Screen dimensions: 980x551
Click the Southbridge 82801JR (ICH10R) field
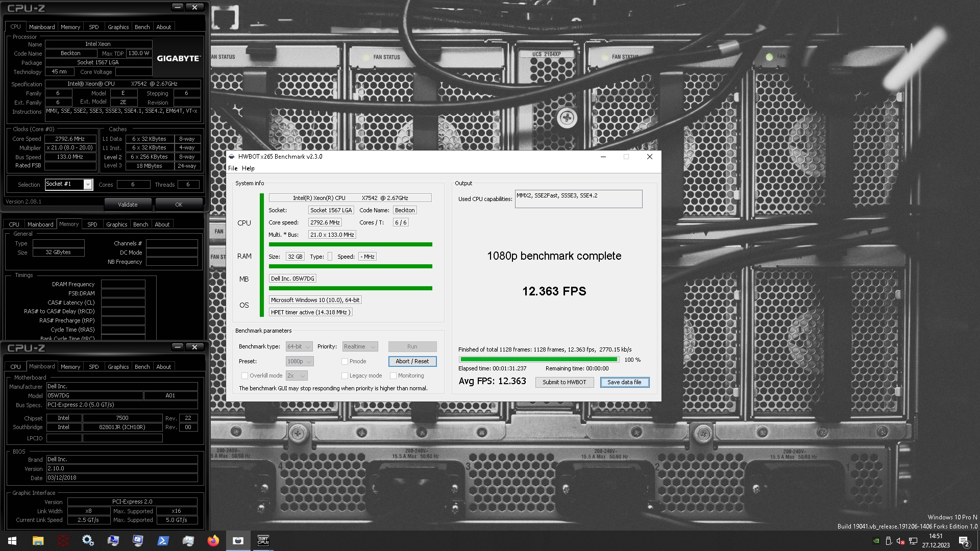pyautogui.click(x=122, y=428)
